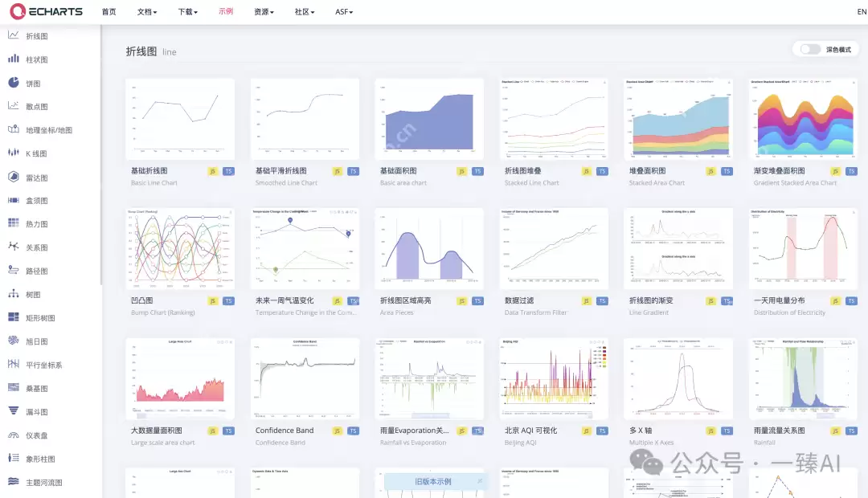Click the candlestick K线图 icon
Image resolution: width=868 pixels, height=498 pixels.
(14, 153)
